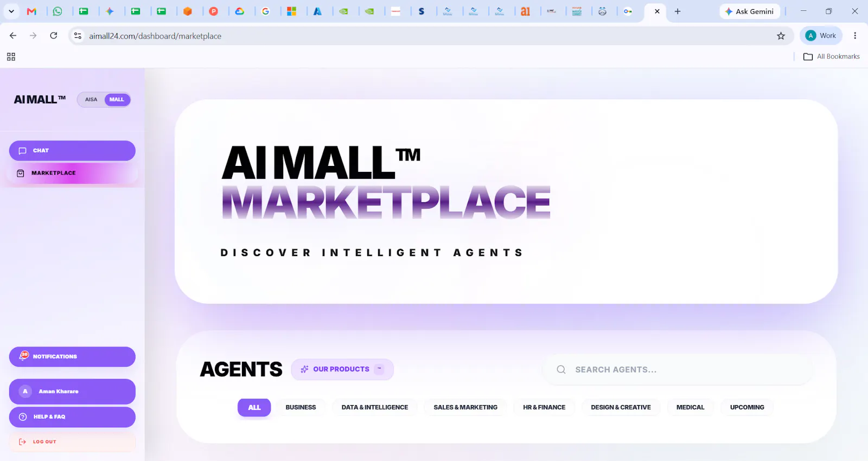Click the Our Products button
The image size is (868, 461).
[x=342, y=369]
